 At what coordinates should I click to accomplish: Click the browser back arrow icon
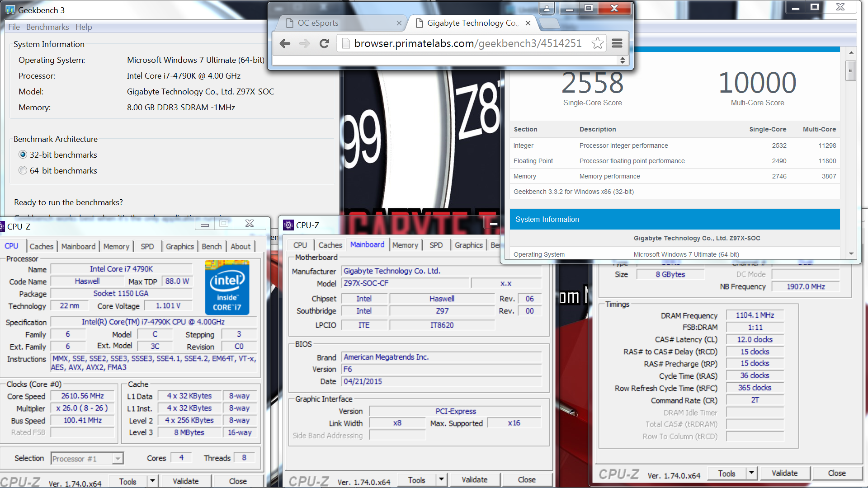tap(285, 43)
